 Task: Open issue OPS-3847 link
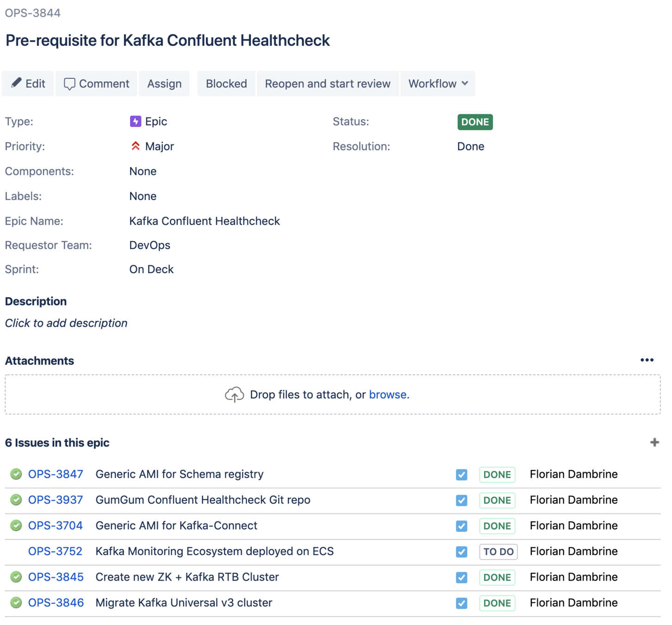pos(56,474)
